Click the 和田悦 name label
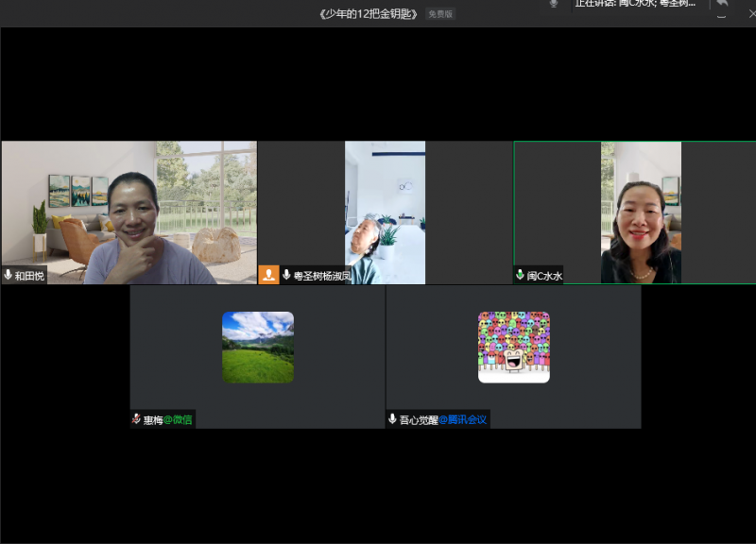The width and height of the screenshot is (756, 544). pyautogui.click(x=30, y=276)
